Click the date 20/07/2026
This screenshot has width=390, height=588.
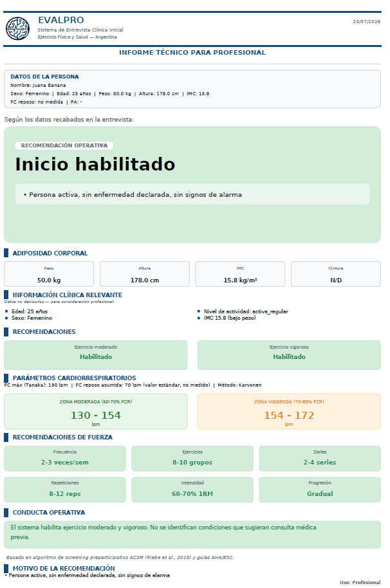(x=366, y=21)
